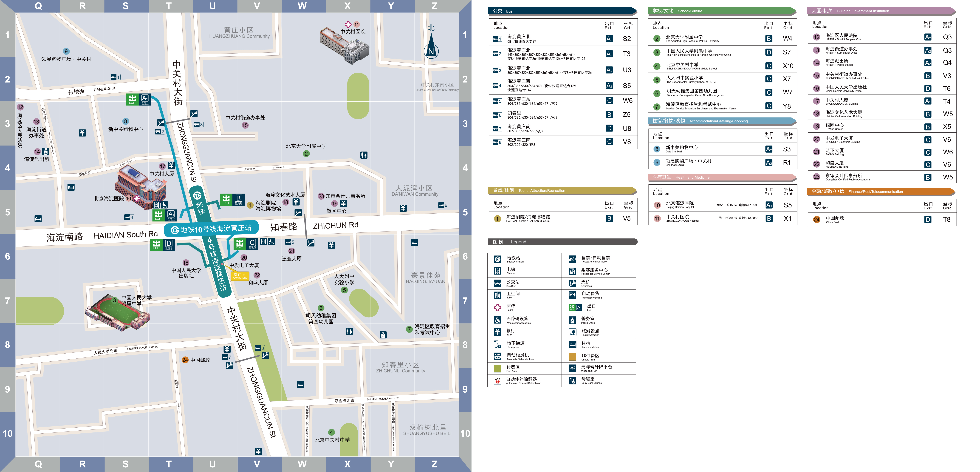
Task: Click the Underpass icon in the legend
Action: [498, 344]
